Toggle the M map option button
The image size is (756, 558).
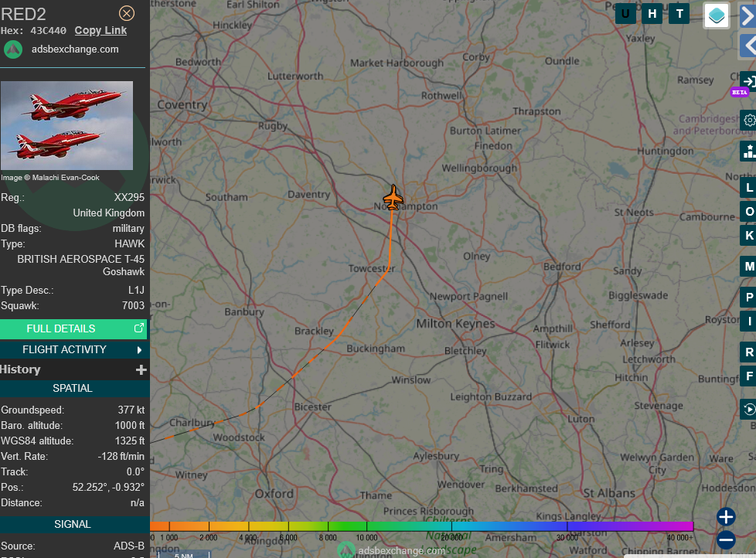748,267
